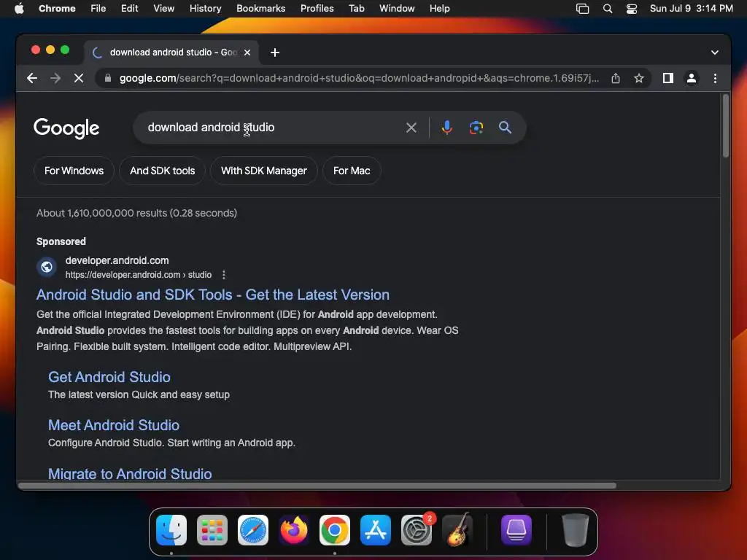Open a new tab
The height and width of the screenshot is (560, 747).
275,52
